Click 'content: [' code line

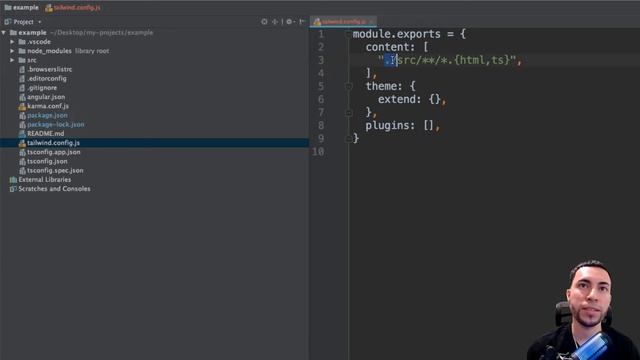(x=397, y=47)
